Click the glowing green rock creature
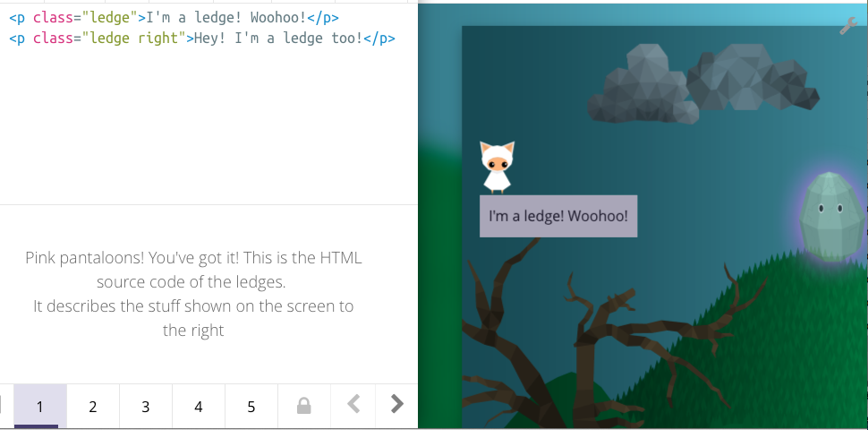The height and width of the screenshot is (430, 868). (831, 216)
